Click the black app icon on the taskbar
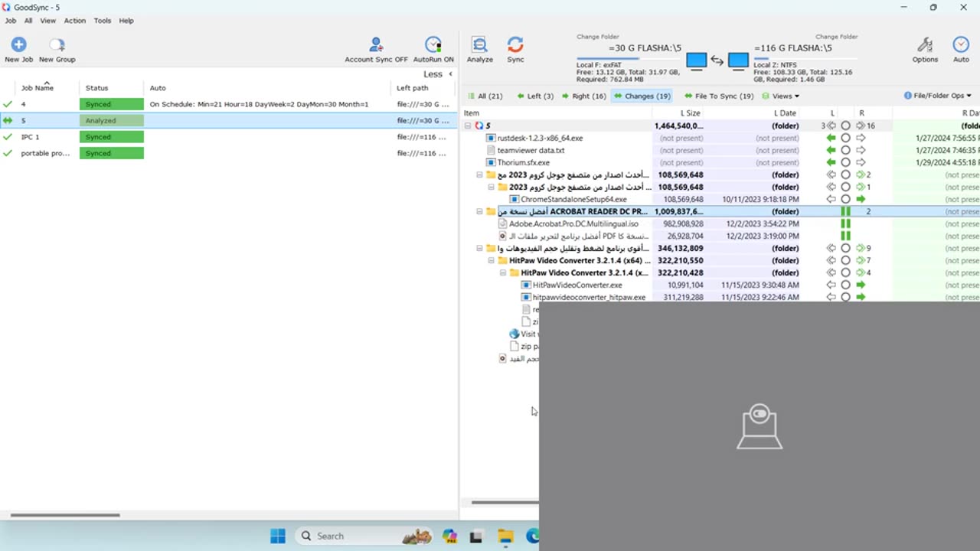This screenshot has height=551, width=980. click(476, 536)
